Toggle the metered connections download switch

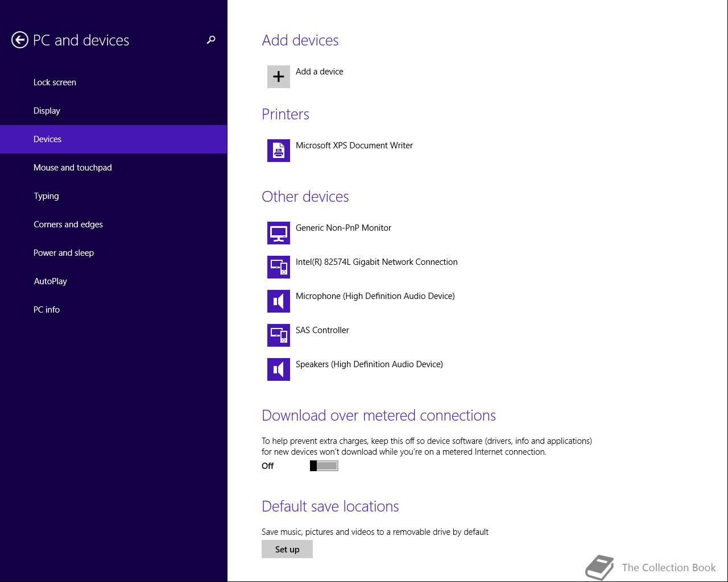coord(324,466)
